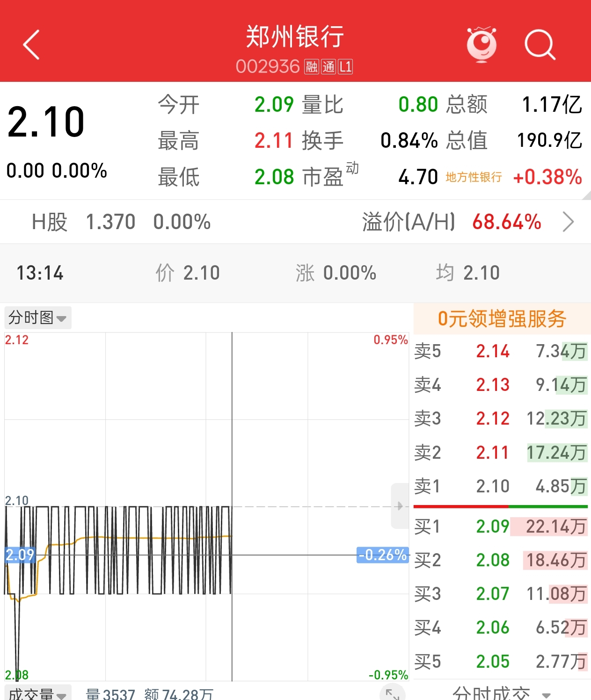
Task: Open the mascot assistant icon
Action: click(482, 44)
